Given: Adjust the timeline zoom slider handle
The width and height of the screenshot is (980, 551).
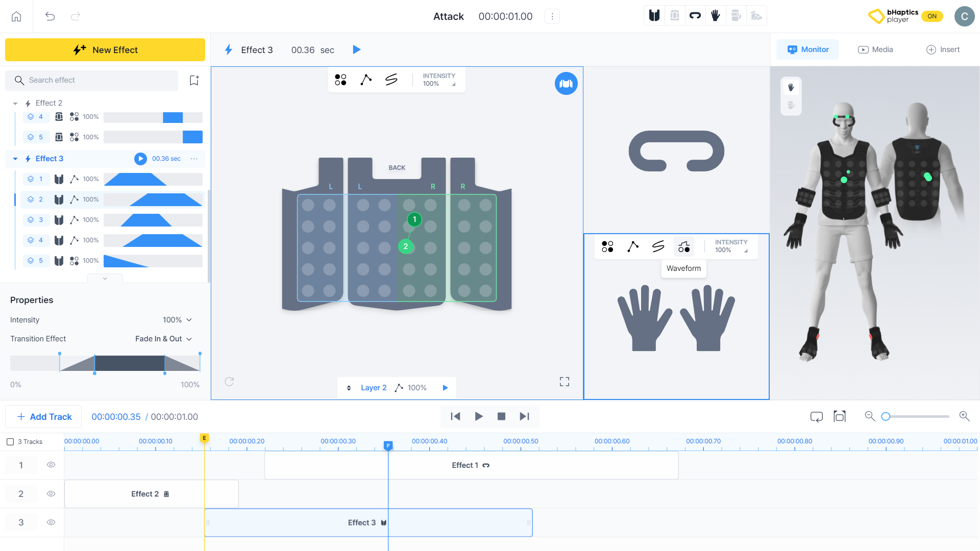Looking at the screenshot, I should pos(886,416).
